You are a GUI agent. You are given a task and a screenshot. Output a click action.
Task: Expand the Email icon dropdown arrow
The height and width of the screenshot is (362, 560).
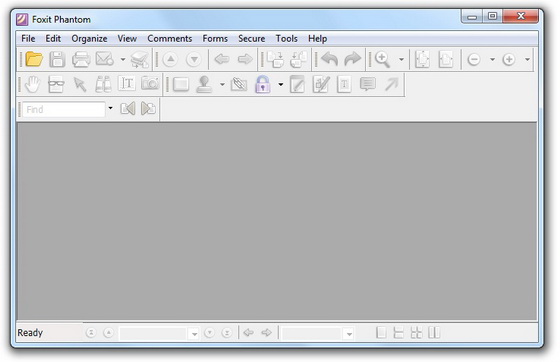123,59
